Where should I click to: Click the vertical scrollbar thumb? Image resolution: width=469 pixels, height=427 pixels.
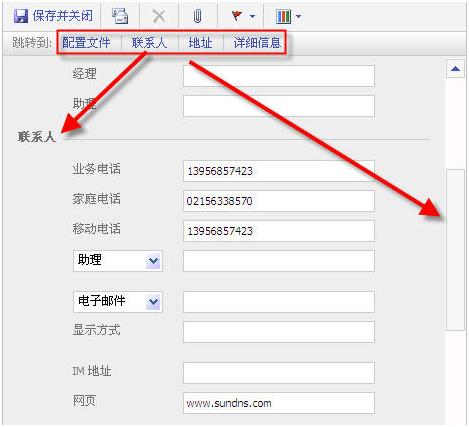pyautogui.click(x=455, y=250)
